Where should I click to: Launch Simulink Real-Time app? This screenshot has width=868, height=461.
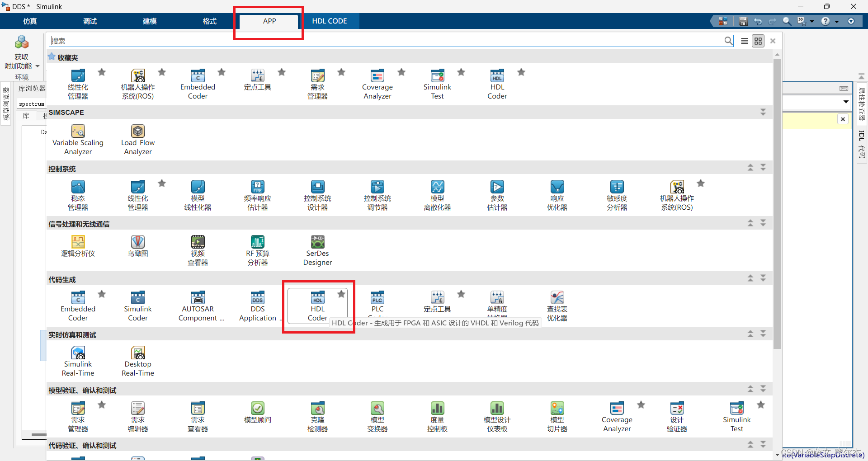[x=78, y=362]
